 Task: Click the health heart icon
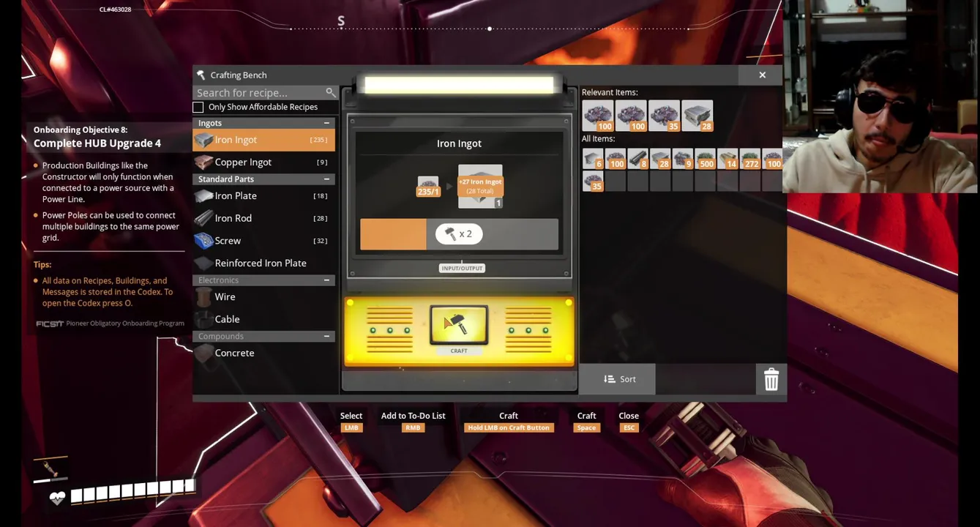[57, 498]
